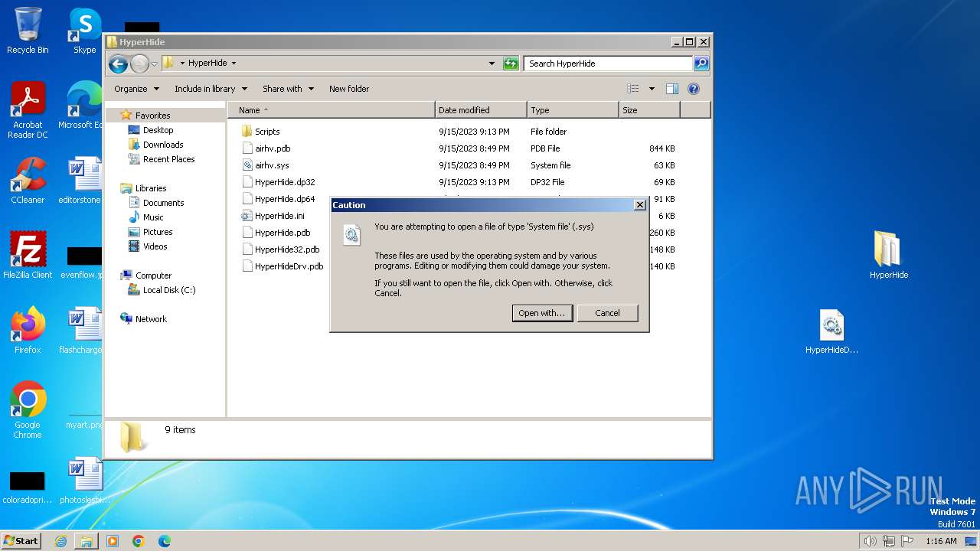Sort files by Size column
Image resolution: width=980 pixels, height=551 pixels.
[649, 110]
